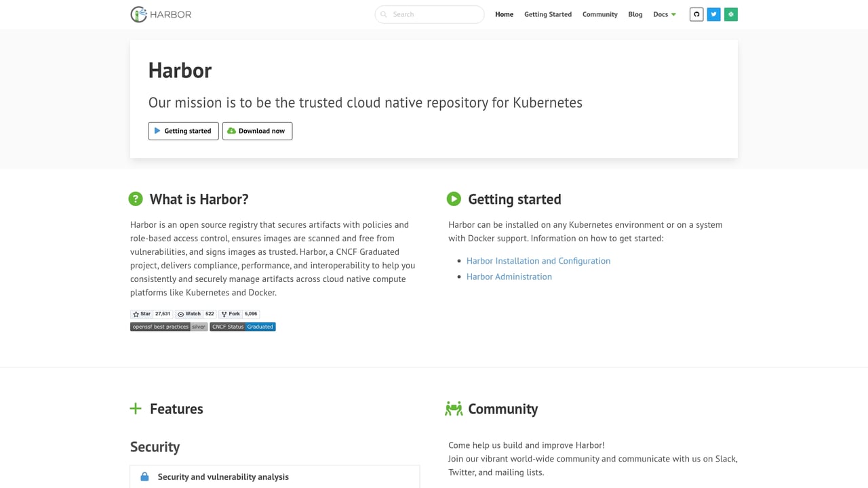
Task: Click the green question mark beside What is Harbor
Action: pos(136,199)
